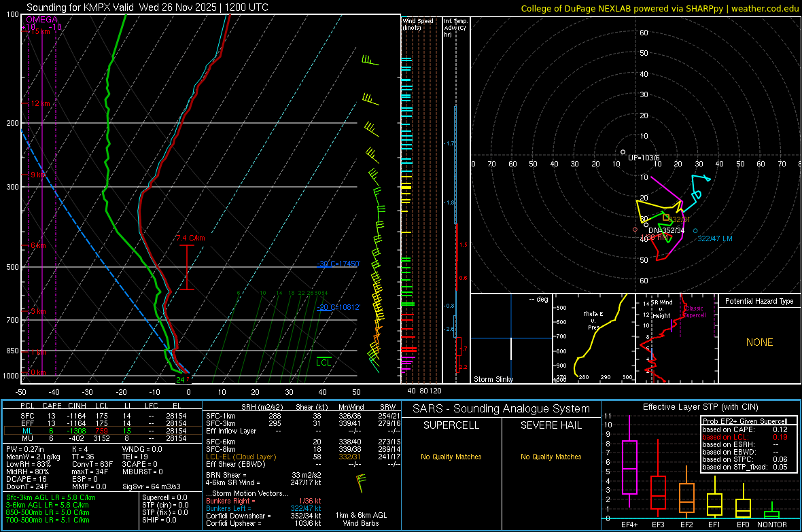The image size is (802, 532).
Task: Click the 9 km height marker
Action: [x=38, y=175]
